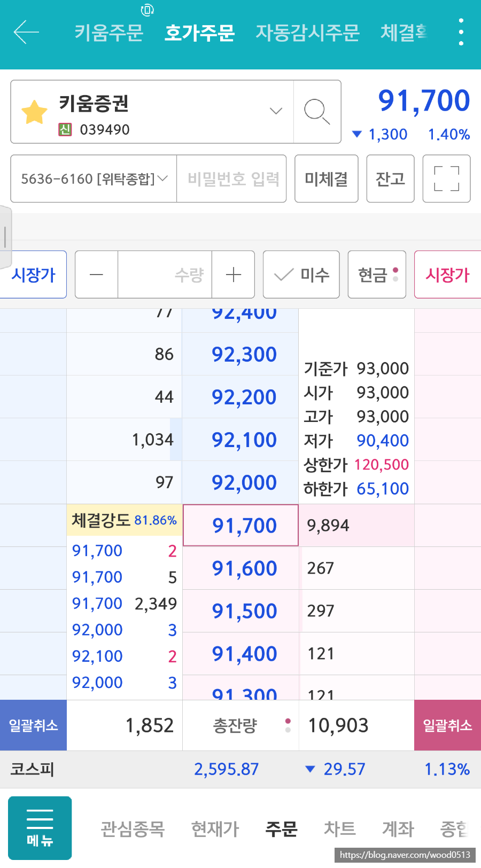This screenshot has width=481, height=868.
Task: Open stock search with magnifier icon
Action: coord(317,112)
